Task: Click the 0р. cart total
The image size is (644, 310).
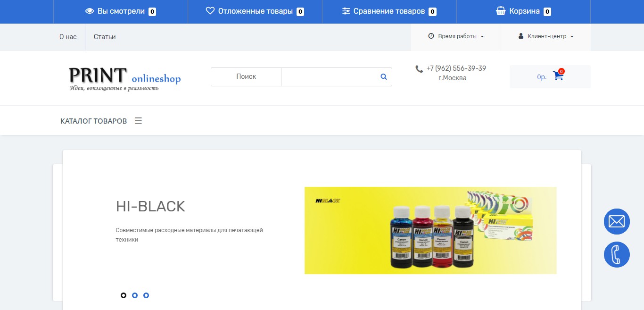Action: click(542, 77)
